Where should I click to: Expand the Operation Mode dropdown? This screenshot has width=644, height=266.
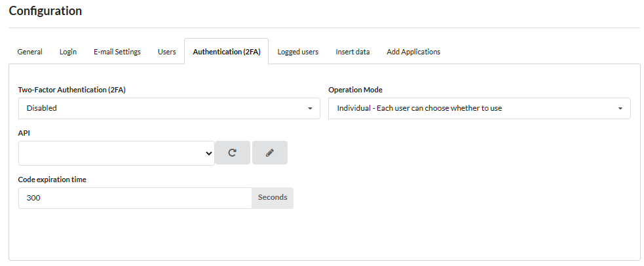coord(479,108)
